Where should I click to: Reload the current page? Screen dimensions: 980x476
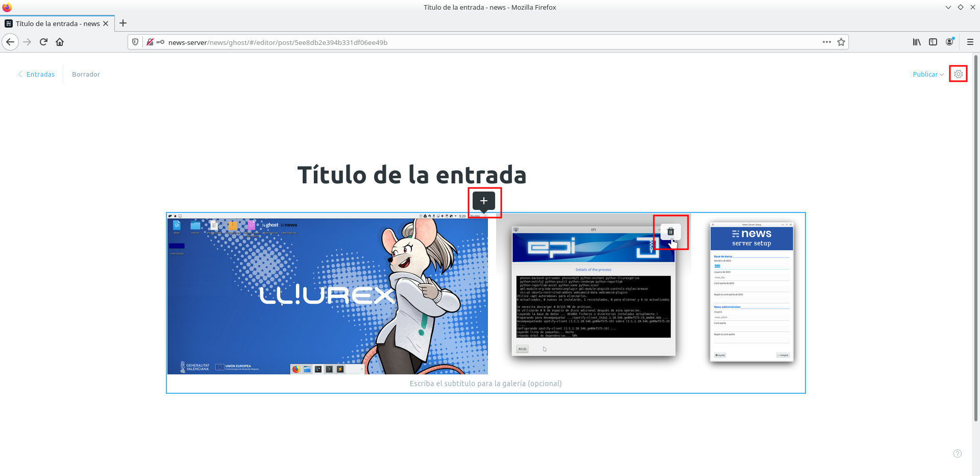click(43, 42)
